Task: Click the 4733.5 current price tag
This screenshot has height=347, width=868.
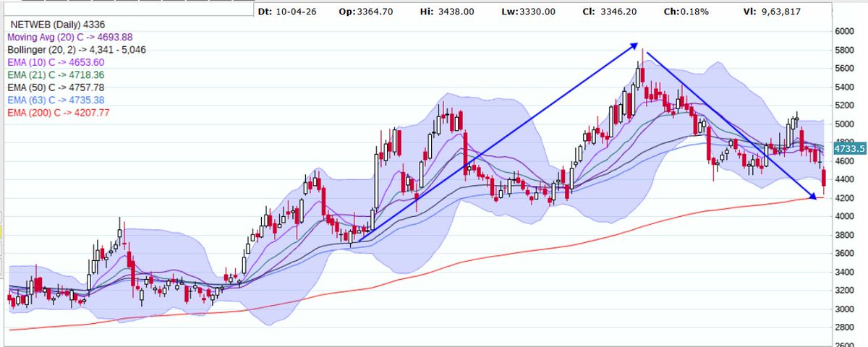Action: 849,147
